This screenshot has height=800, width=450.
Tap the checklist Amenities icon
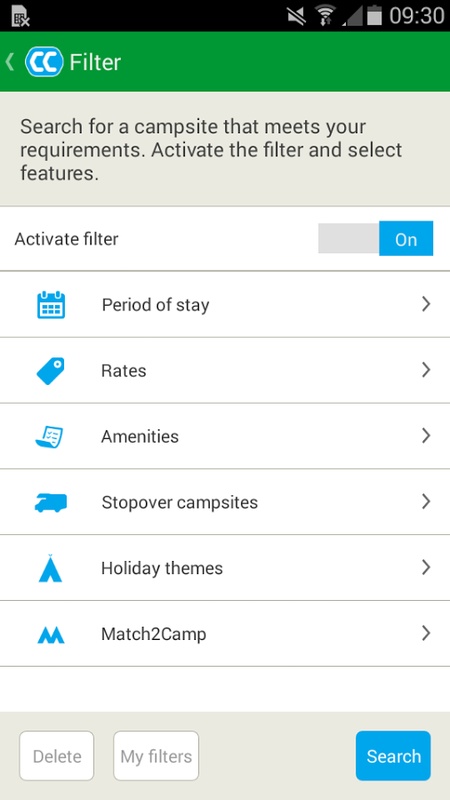point(49,437)
